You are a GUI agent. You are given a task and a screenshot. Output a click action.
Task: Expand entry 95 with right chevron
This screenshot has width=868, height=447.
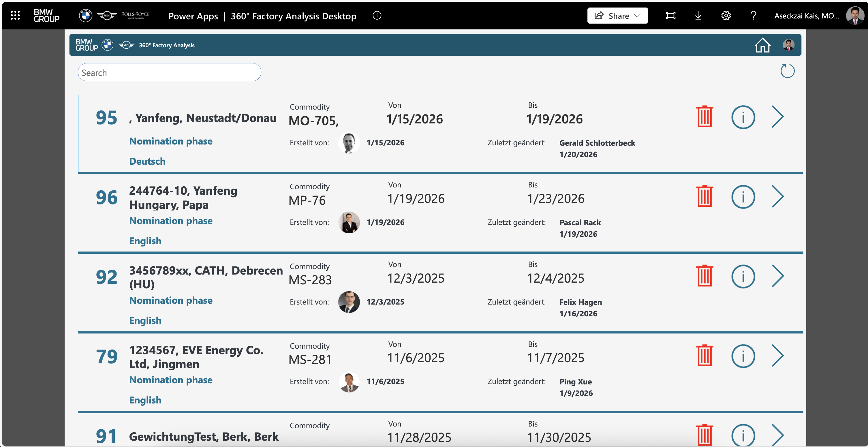coord(778,117)
